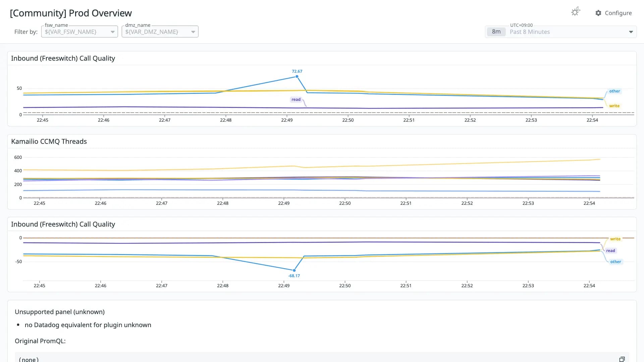Click the 22:49 tick in Kamailio chart
Image resolution: width=644 pixels, height=362 pixels.
(284, 203)
